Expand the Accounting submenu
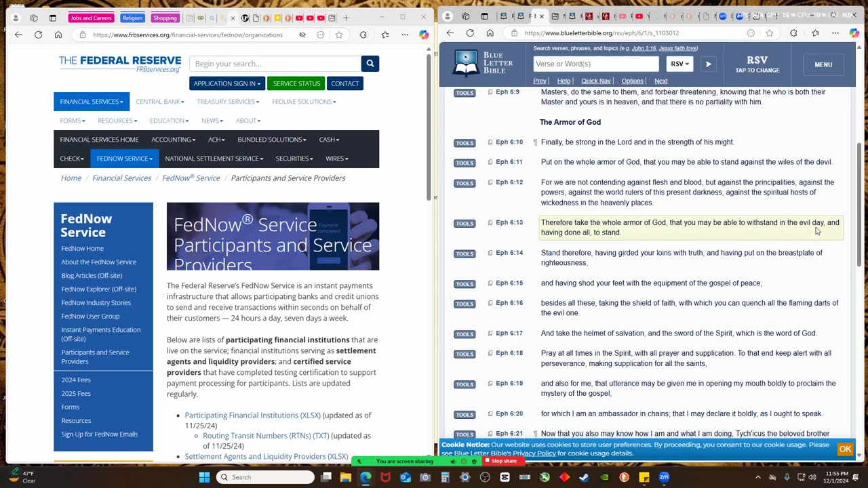 [174, 140]
